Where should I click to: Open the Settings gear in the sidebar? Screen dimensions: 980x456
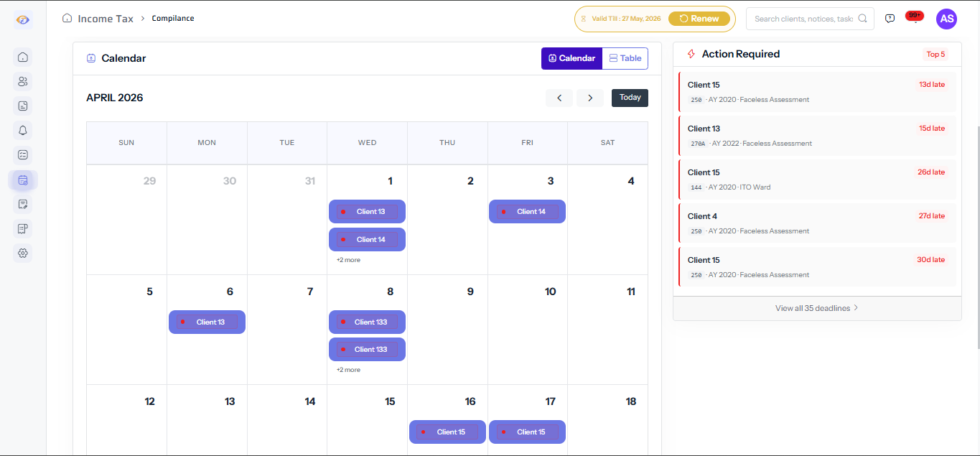pyautogui.click(x=23, y=253)
